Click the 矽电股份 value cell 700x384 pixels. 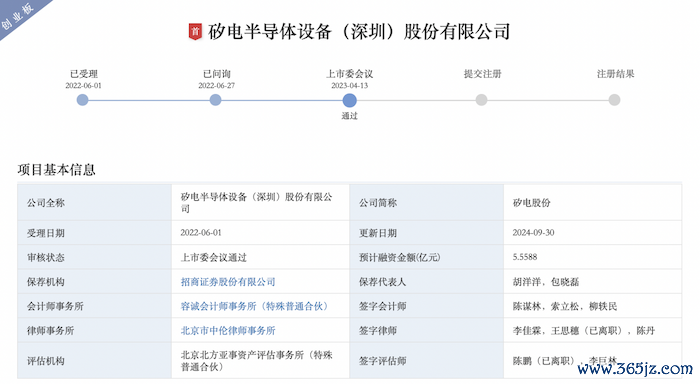click(x=592, y=203)
